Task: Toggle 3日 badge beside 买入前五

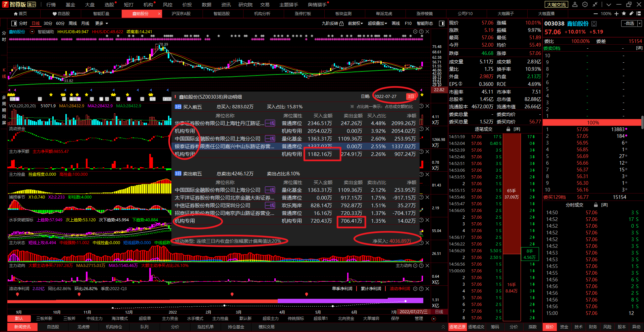Action: [178, 107]
